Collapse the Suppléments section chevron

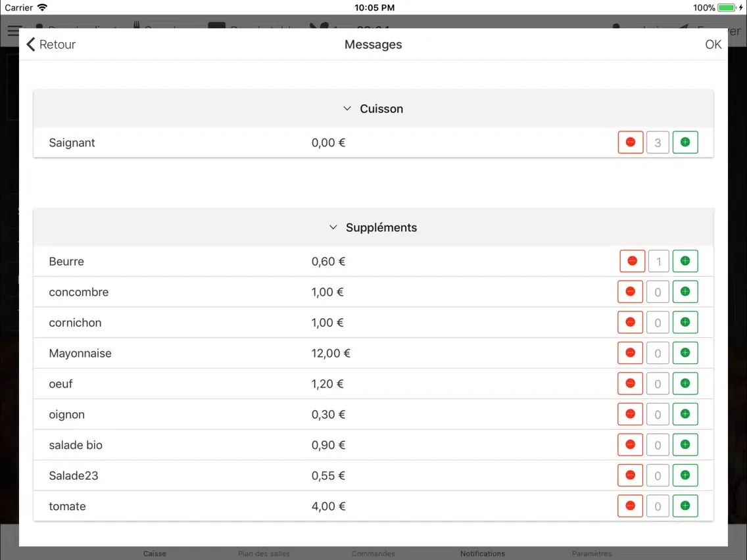pos(333,227)
